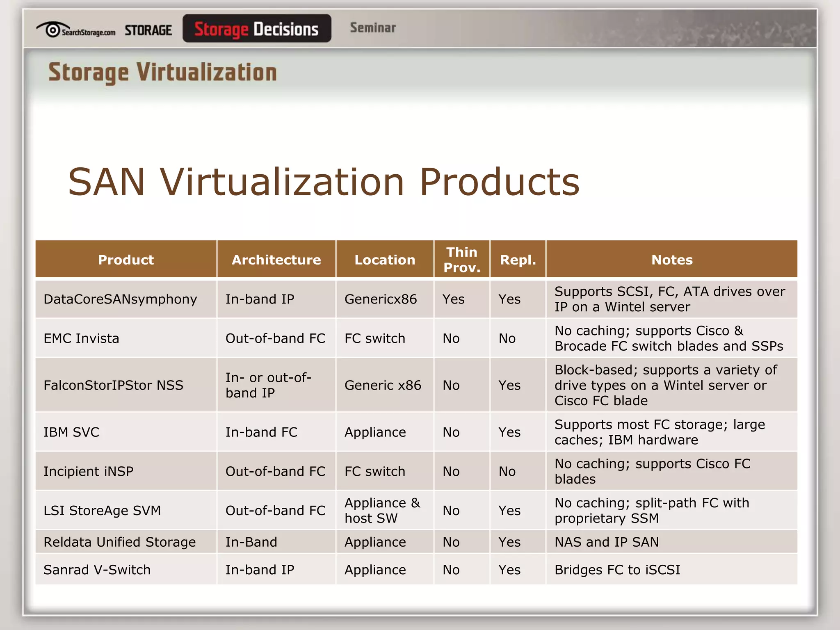Viewport: 840px width, 630px height.
Task: Click Appliance location for IBM SVC
Action: click(x=385, y=432)
